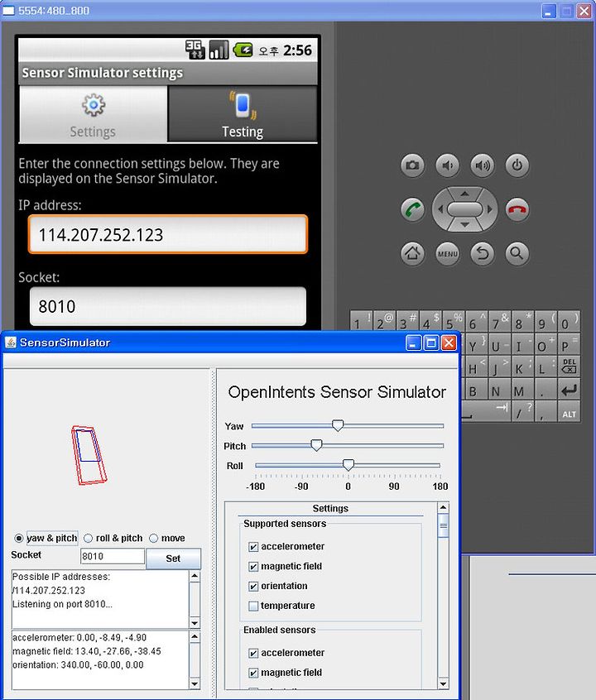Click the D-pad down arrow
Screen dimensions: 596x700
pos(464,224)
